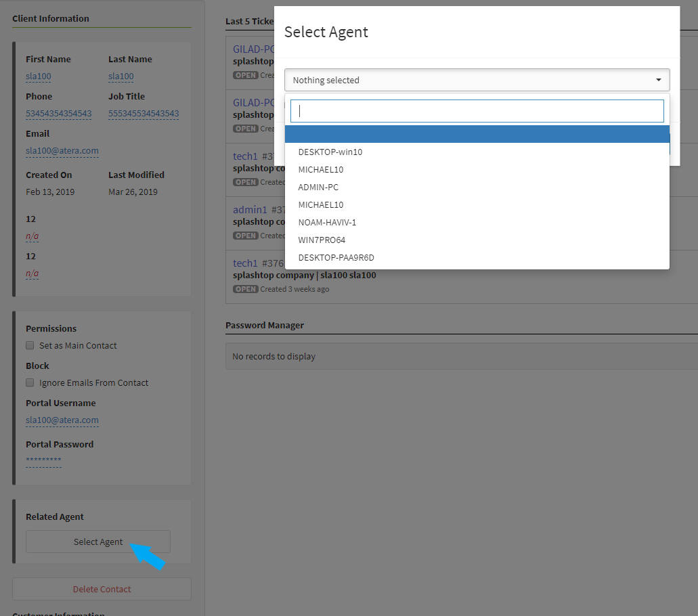Image resolution: width=698 pixels, height=616 pixels.
Task: Pick NOAM-HAVIV-1 from the agent options
Action: 327,222
